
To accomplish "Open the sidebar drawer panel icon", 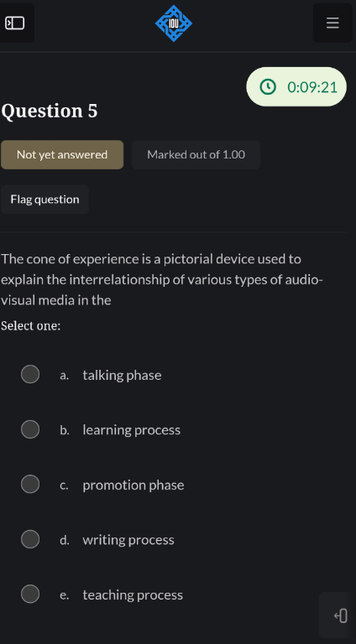I will (x=15, y=23).
